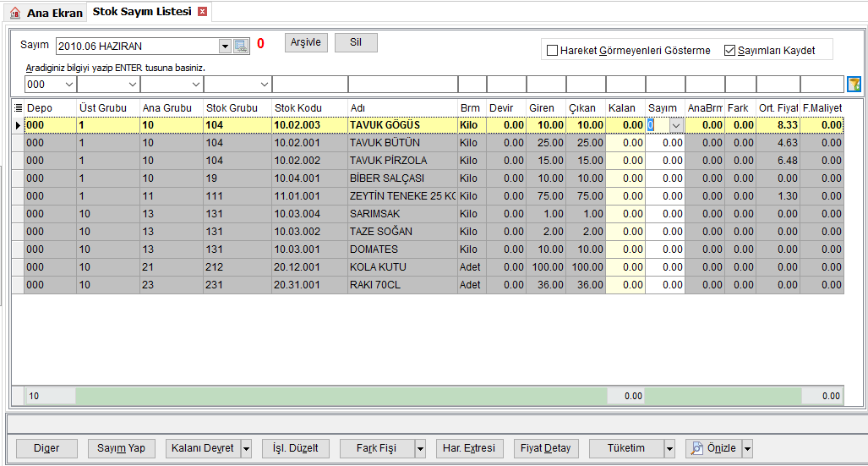Open the Fark Fişi dropdown arrow

coord(420,448)
